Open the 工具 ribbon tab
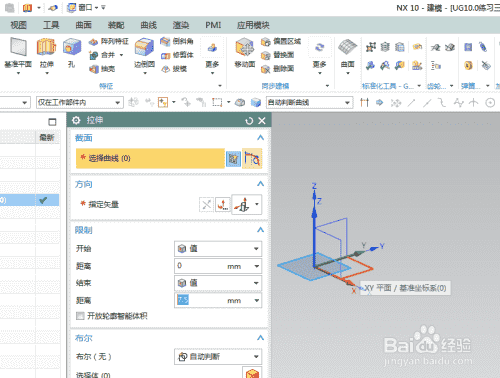 pyautogui.click(x=51, y=25)
